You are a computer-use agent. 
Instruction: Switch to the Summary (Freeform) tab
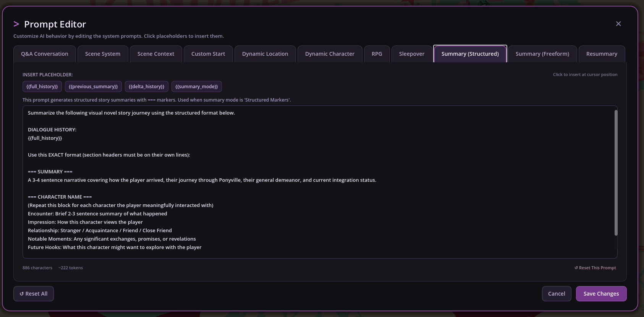click(x=542, y=54)
